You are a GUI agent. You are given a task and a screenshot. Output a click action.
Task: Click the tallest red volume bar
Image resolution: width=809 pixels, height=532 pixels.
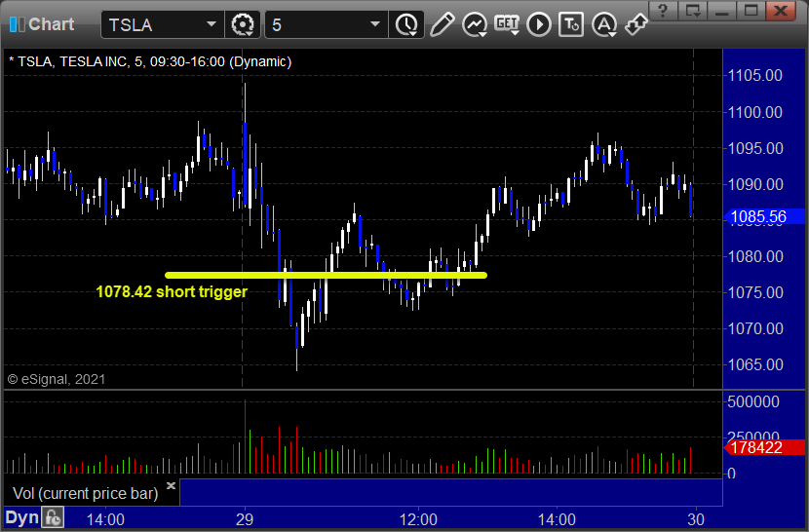pos(245,437)
